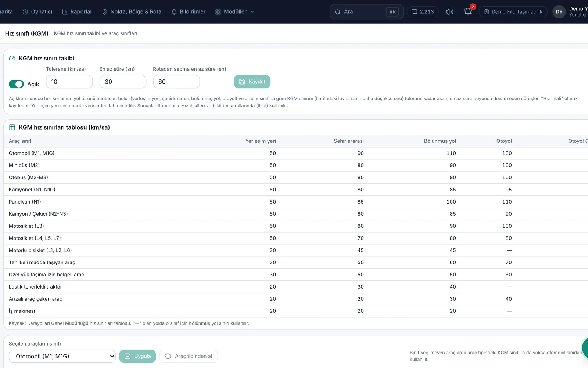This screenshot has height=368, width=588.
Task: Click the table icon beside KGM hız sınırları tablosu
Action: (12, 127)
